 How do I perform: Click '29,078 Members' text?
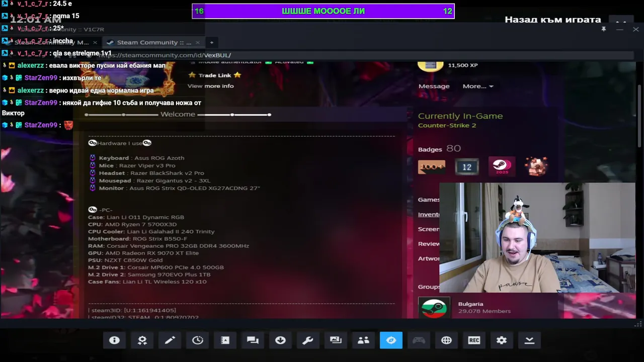point(485,311)
